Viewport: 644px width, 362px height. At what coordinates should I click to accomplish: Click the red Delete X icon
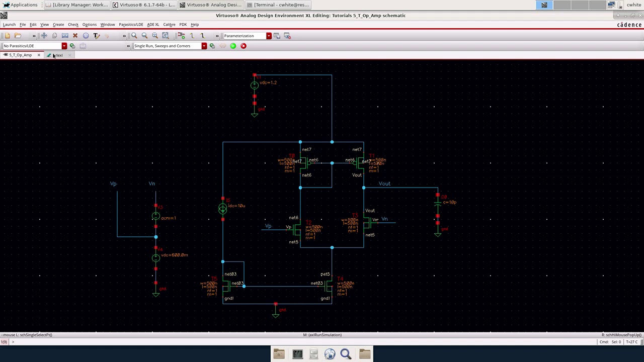(75, 36)
